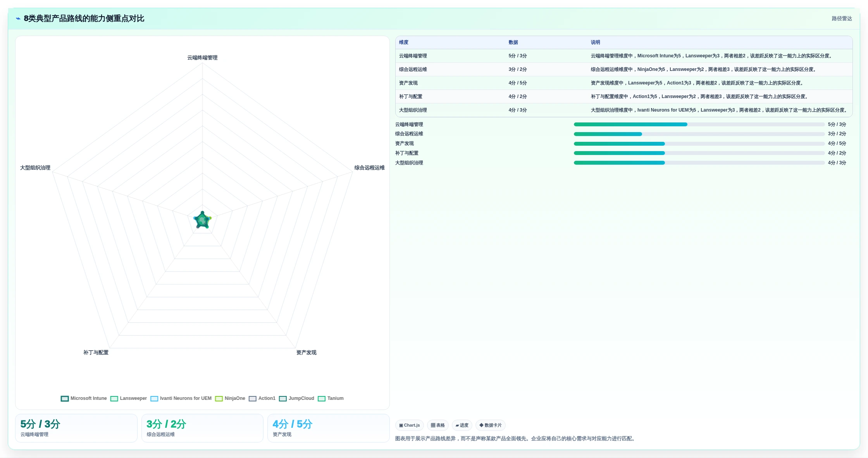The width and height of the screenshot is (868, 458).
Task: Click the description mentioning Action1为5, Lansweeper为2
Action: coord(699,96)
